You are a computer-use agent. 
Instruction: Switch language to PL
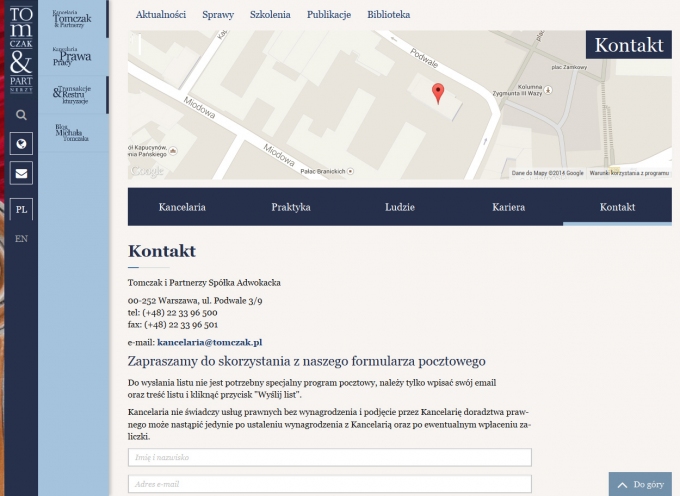(x=21, y=210)
